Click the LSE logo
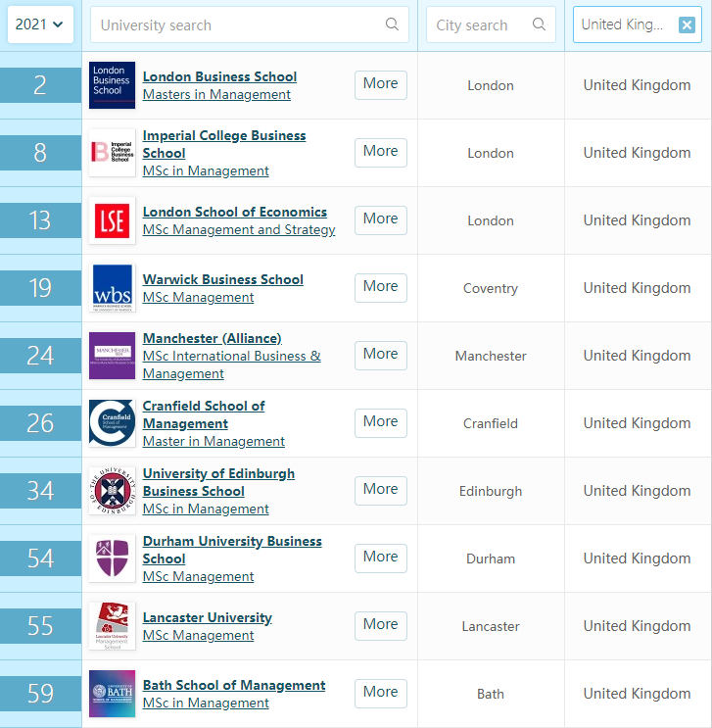This screenshot has width=712, height=728. tap(112, 220)
